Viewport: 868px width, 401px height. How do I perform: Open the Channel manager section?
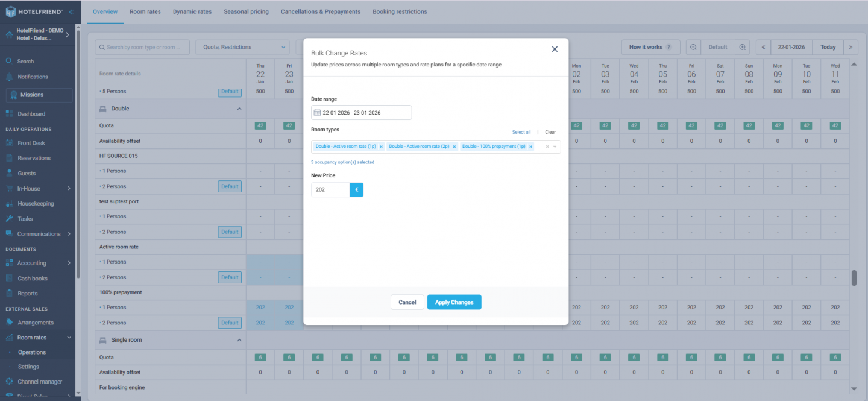click(39, 381)
